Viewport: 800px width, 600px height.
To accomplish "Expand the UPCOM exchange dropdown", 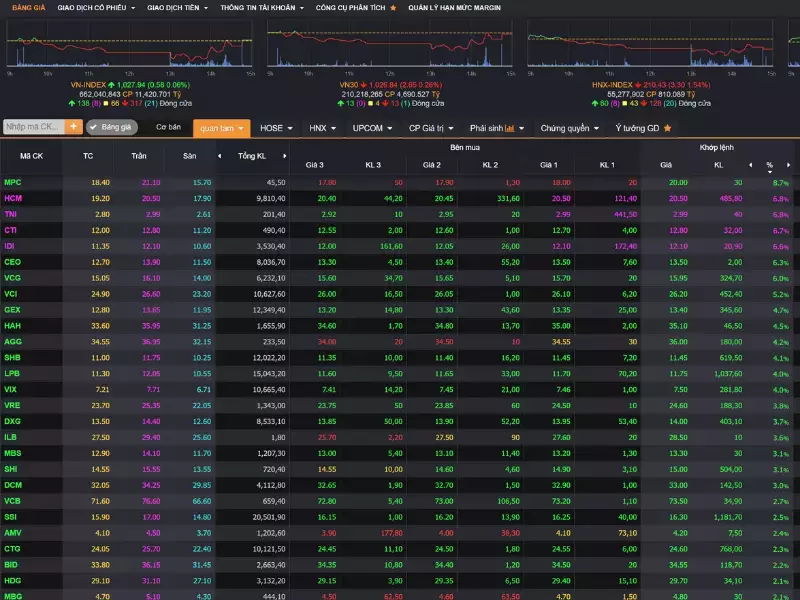I will click(372, 128).
